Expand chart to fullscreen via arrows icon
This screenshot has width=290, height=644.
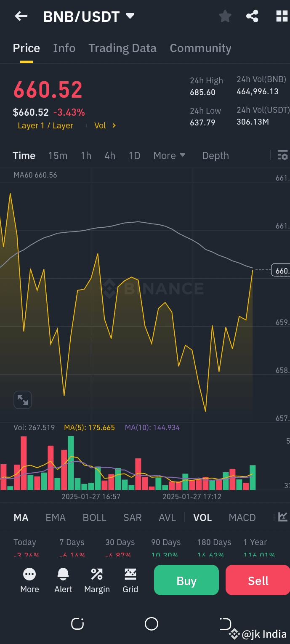coord(22,399)
